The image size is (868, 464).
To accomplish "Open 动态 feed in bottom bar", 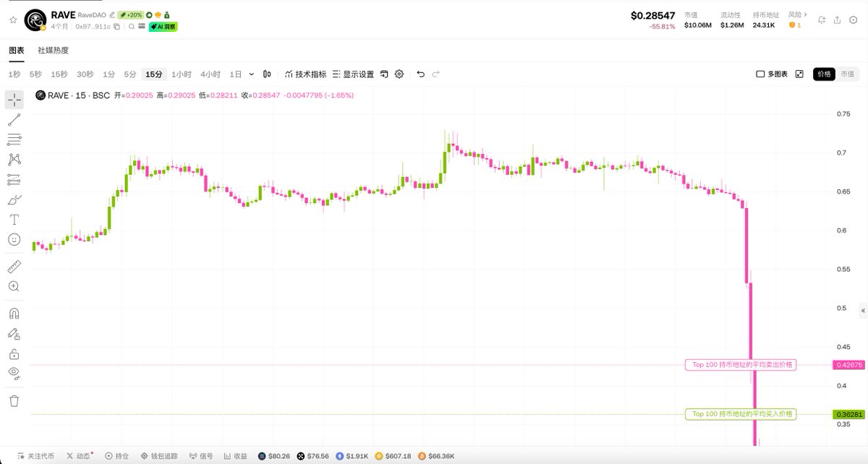I will (x=80, y=456).
